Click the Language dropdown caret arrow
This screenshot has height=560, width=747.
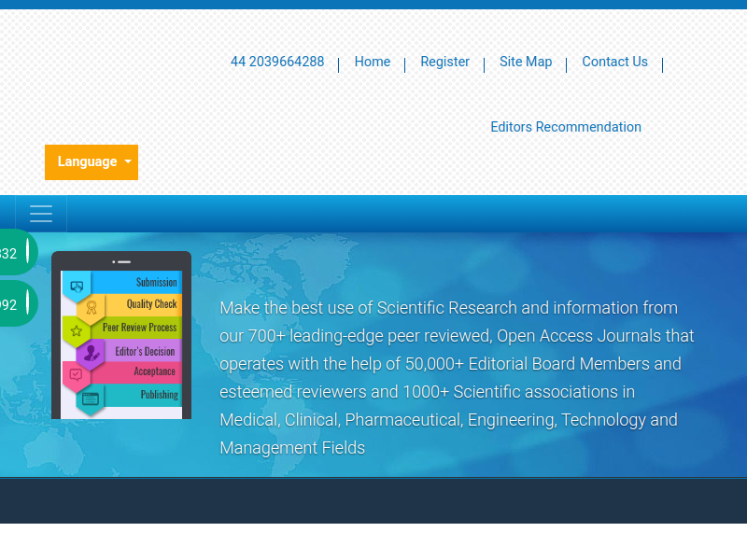[128, 162]
